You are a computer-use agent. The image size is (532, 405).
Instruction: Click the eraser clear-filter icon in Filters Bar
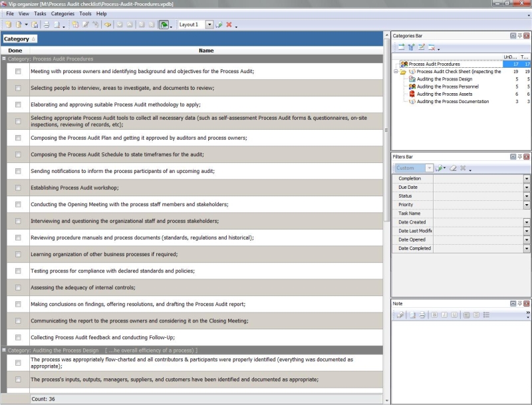(453, 168)
